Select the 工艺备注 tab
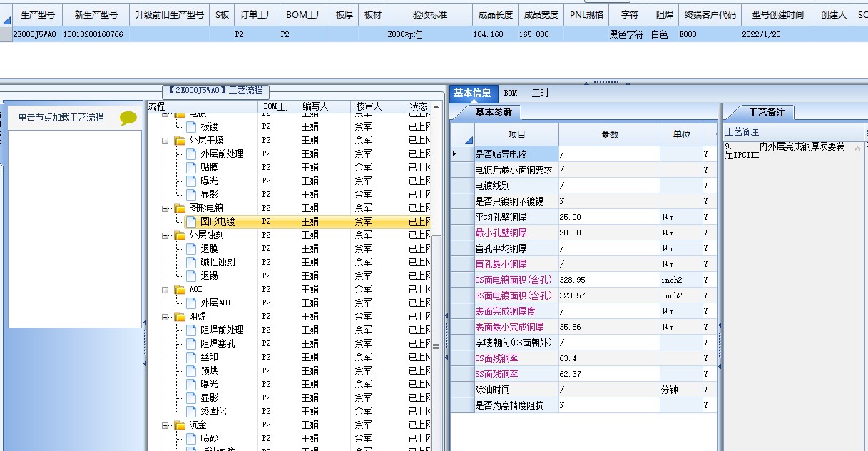The width and height of the screenshot is (868, 451). (766, 113)
